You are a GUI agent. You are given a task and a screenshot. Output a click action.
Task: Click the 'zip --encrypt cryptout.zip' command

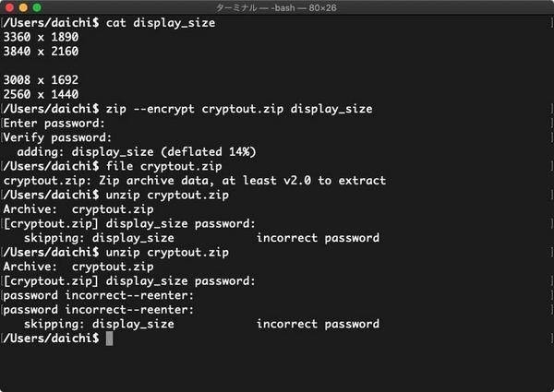[195, 109]
